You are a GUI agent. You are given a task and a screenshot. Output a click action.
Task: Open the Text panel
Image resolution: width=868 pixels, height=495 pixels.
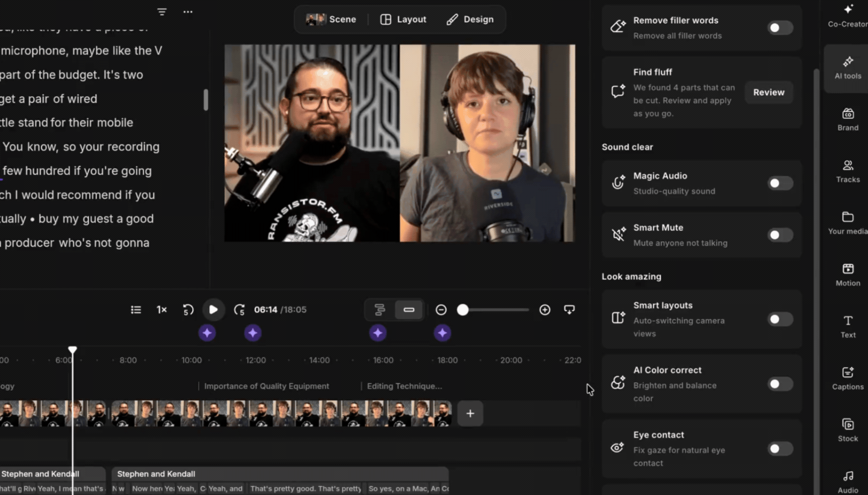848,327
